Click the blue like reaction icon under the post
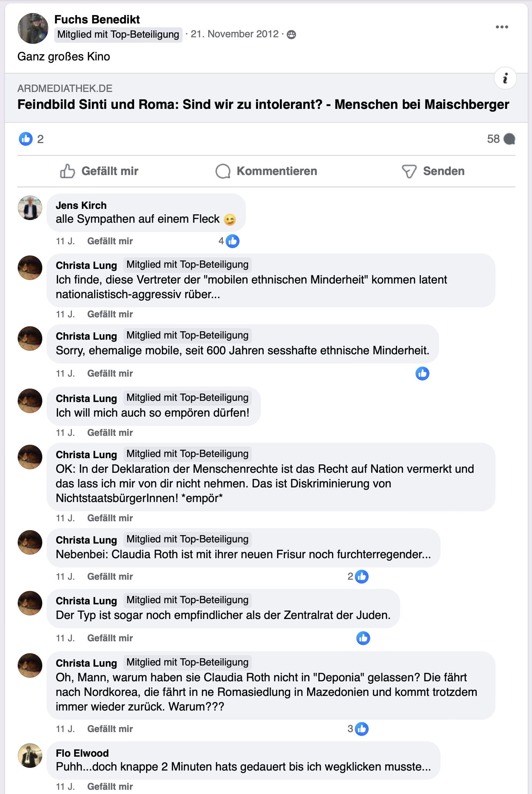Viewport: 532px width, 794px height. click(26, 139)
